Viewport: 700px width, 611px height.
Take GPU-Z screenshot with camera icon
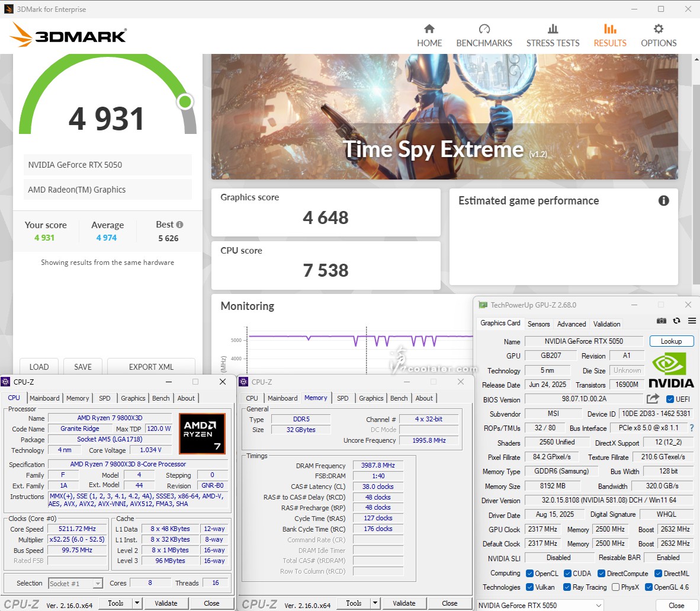661,321
